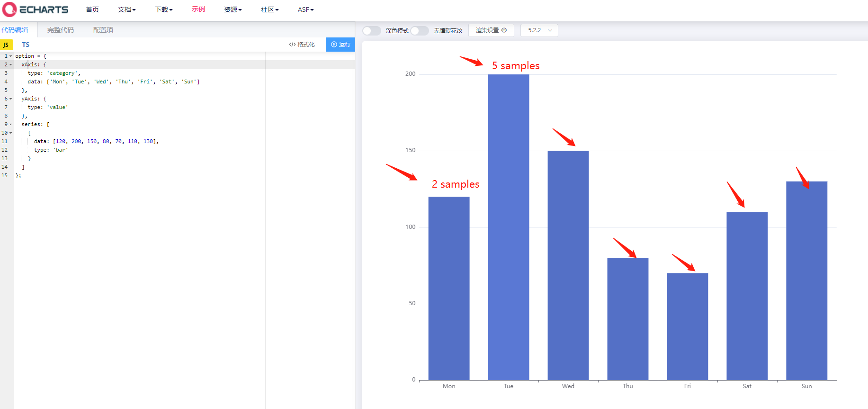Click the type: 'bar' code line
The image size is (868, 409).
51,150
